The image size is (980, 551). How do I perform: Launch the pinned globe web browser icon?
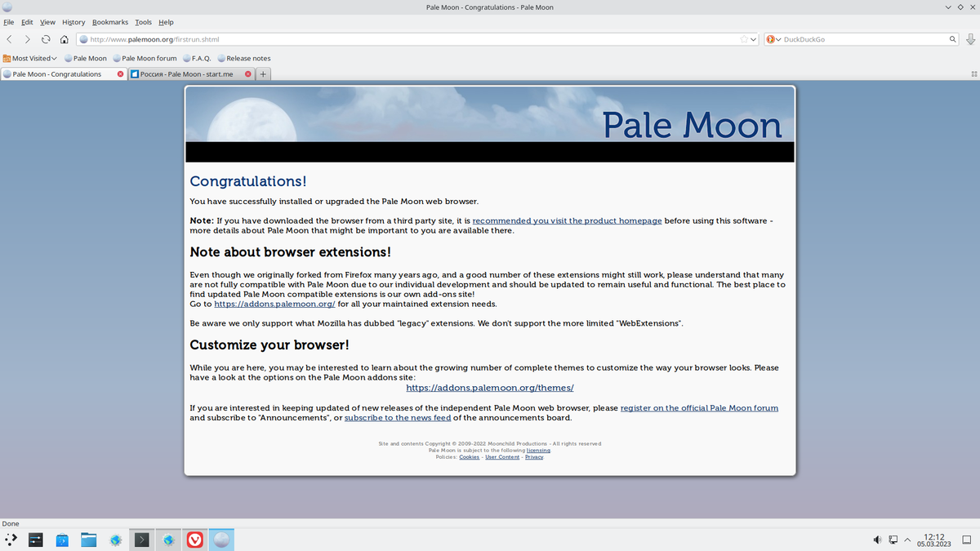115,540
